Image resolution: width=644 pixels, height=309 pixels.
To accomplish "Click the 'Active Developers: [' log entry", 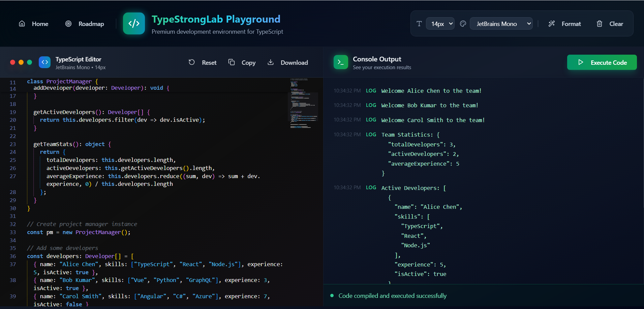I will click(413, 188).
